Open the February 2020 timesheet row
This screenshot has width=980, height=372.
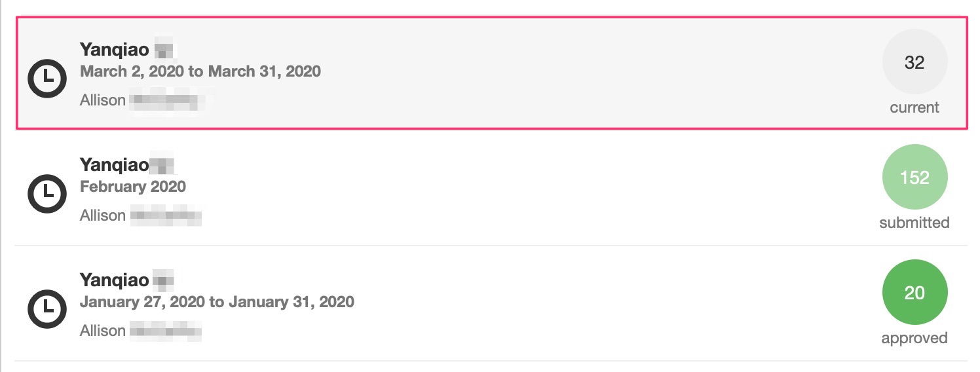491,188
